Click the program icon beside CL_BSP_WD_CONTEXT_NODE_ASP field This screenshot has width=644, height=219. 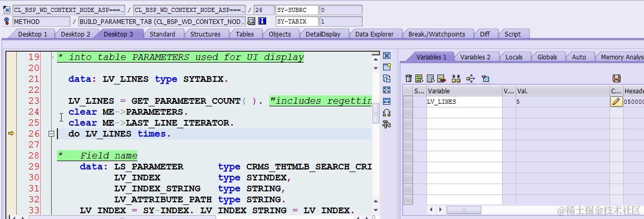[x=7, y=10]
